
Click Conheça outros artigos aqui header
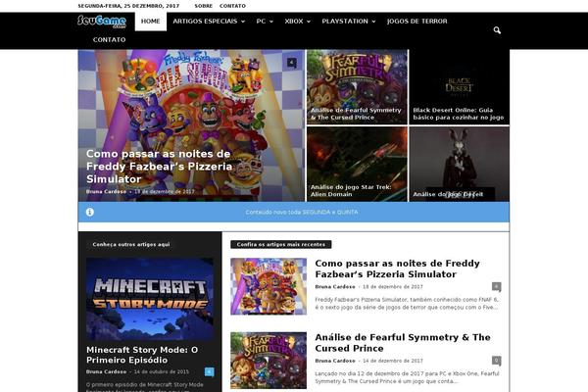point(131,245)
